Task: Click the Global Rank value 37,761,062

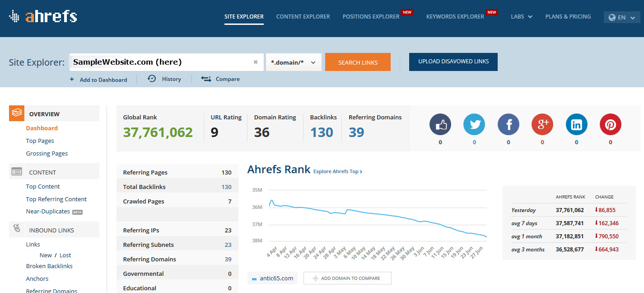Action: [x=158, y=132]
